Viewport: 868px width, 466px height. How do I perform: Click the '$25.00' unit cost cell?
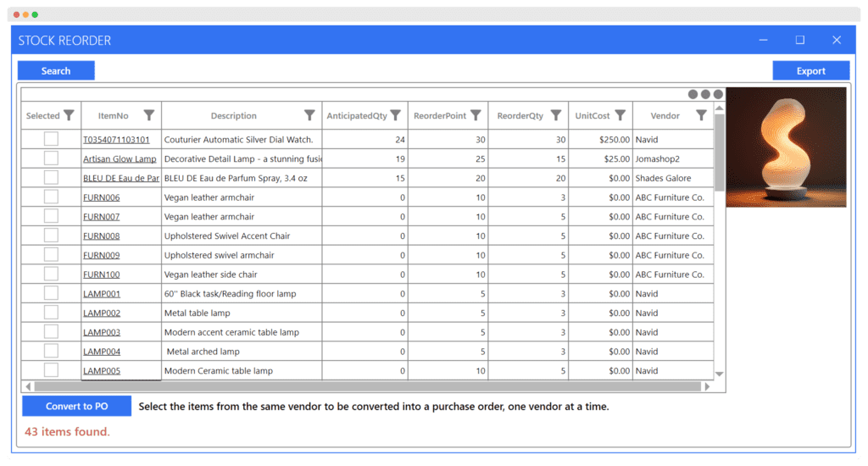601,158
